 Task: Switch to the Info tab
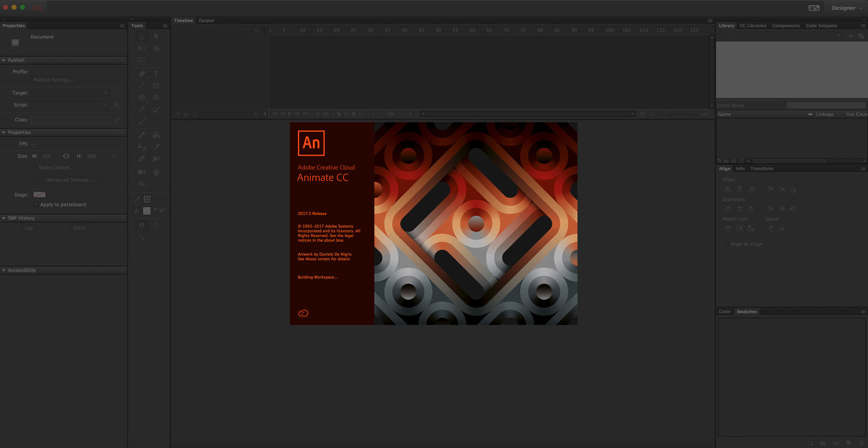point(740,169)
